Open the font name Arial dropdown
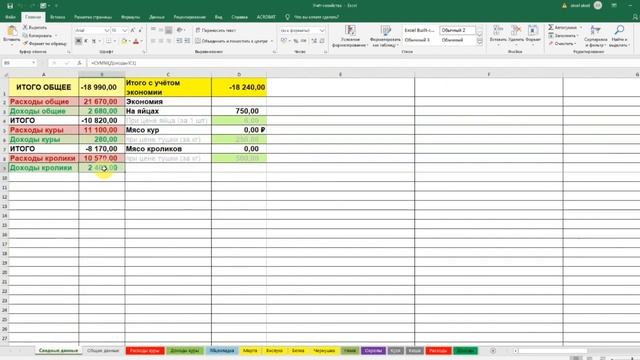 point(107,31)
